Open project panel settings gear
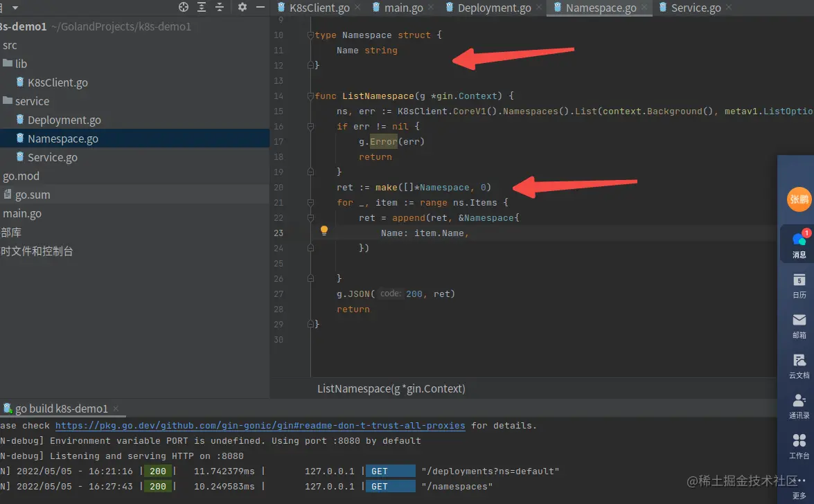This screenshot has width=814, height=504. pos(242,7)
